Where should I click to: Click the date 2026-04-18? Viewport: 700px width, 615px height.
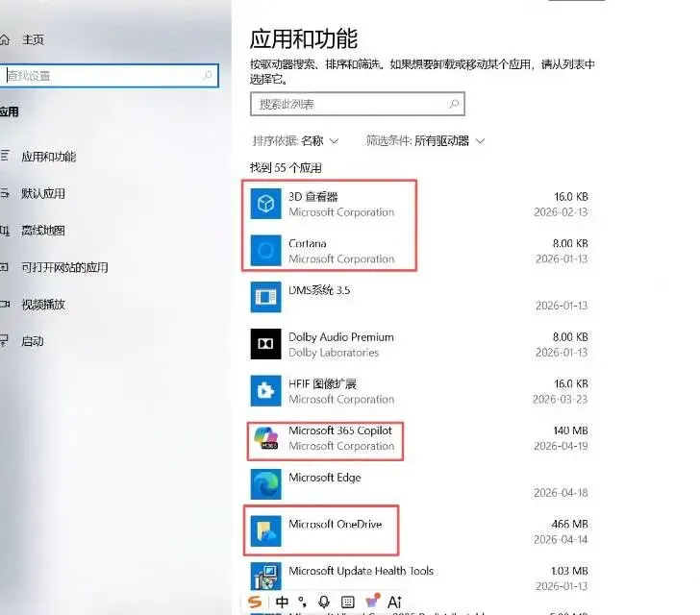(x=561, y=493)
